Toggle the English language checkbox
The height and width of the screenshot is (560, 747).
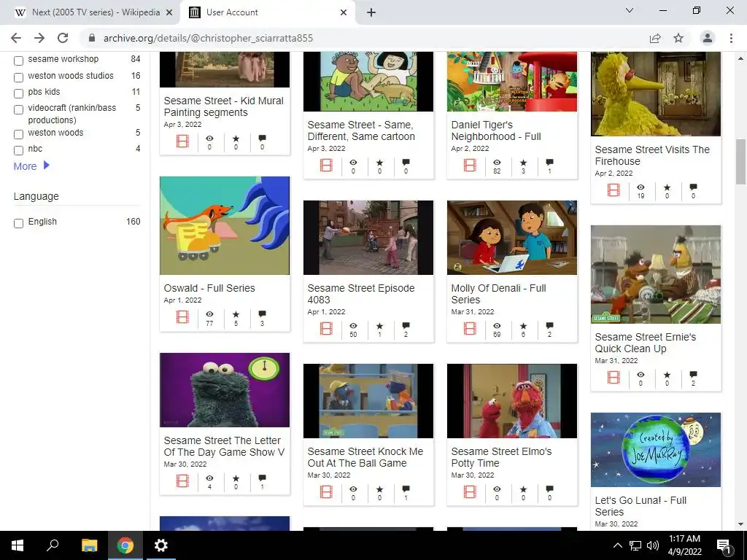(x=18, y=223)
